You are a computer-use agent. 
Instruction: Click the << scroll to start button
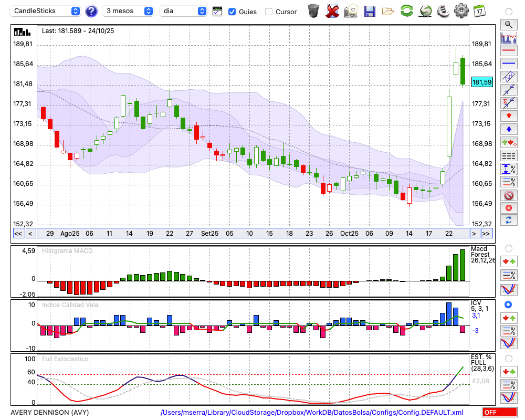coord(18,234)
